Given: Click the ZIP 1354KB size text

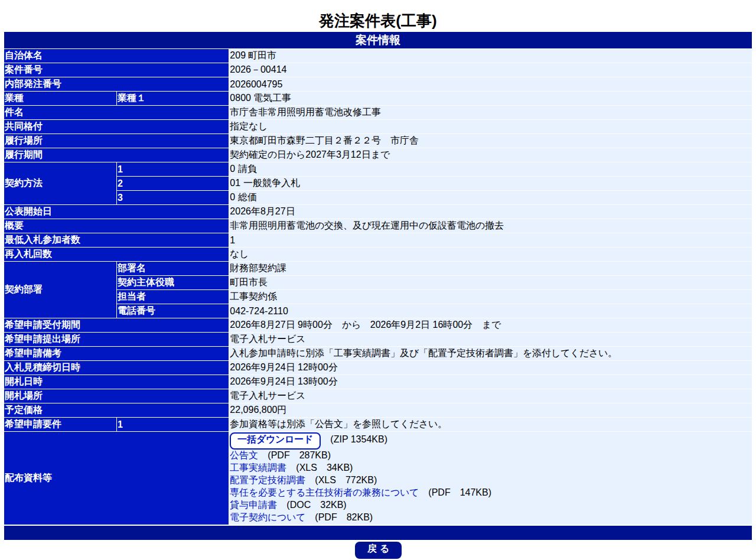Looking at the screenshot, I should point(359,440).
